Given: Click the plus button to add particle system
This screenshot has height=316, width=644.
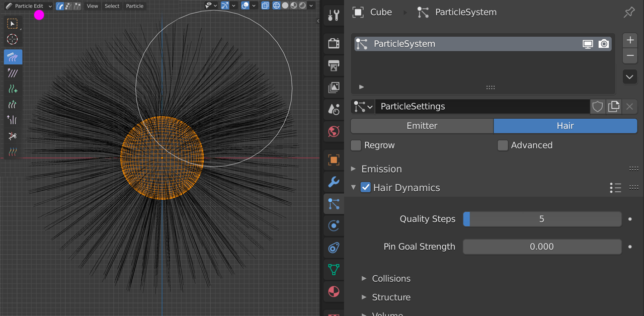Looking at the screenshot, I should click(630, 40).
